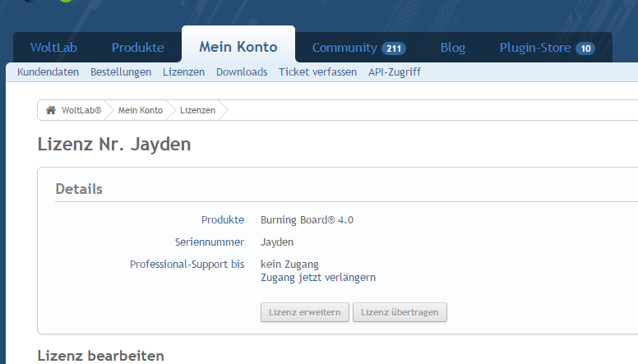
Task: Click the 211 badge on Community
Action: click(394, 48)
